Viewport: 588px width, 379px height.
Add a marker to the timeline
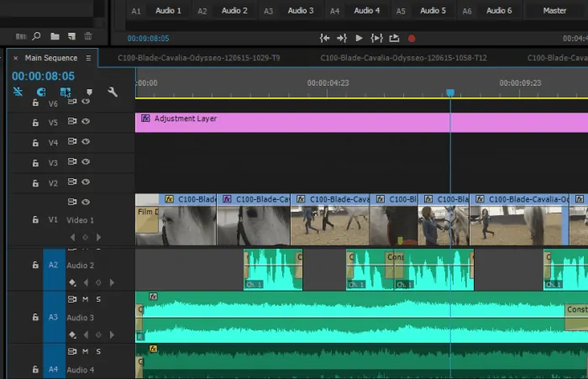tap(89, 92)
